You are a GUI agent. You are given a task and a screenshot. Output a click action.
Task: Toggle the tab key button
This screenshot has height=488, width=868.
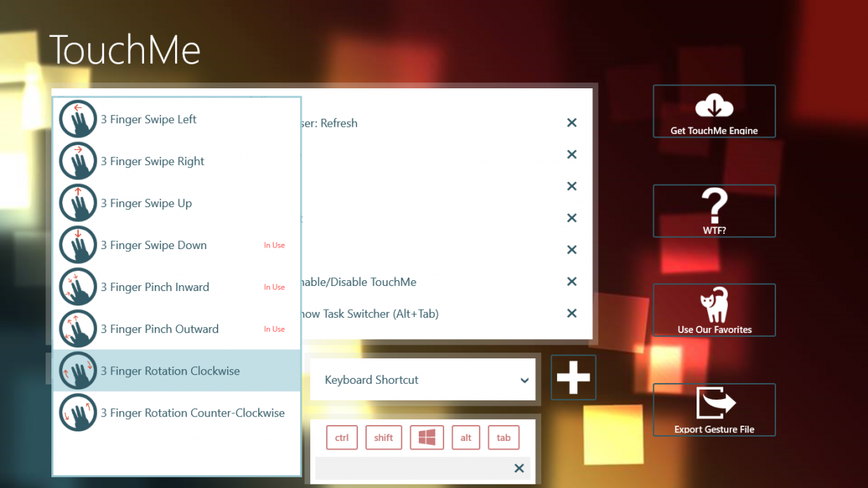point(504,437)
